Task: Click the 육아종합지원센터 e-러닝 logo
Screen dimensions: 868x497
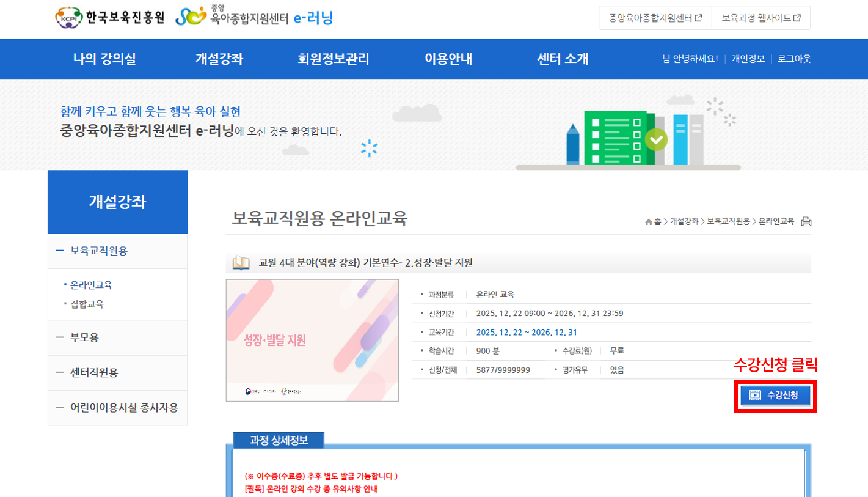Action: point(254,17)
